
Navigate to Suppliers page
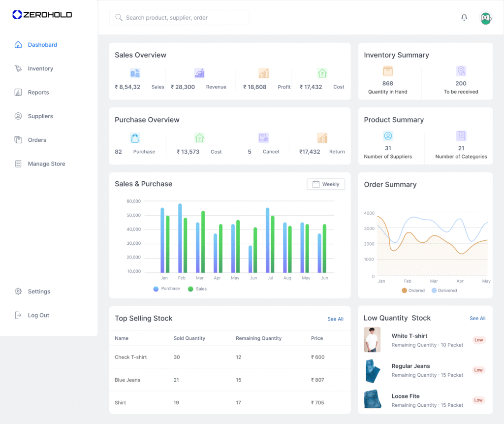tap(40, 116)
